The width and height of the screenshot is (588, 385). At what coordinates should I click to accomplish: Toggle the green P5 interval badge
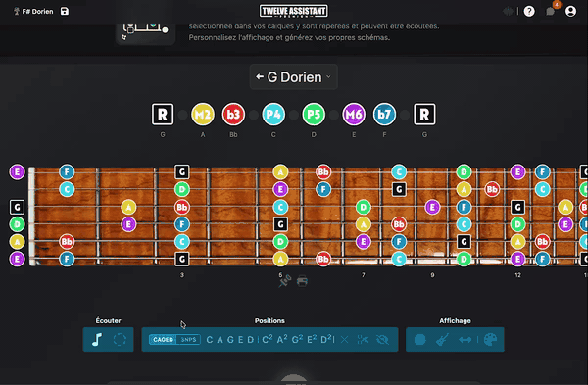[314, 115]
